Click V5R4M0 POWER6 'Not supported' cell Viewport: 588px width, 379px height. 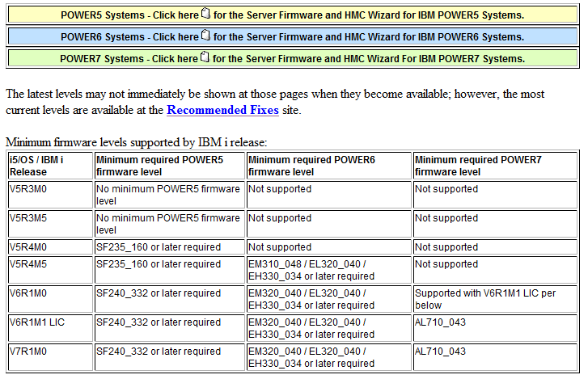[x=329, y=246]
